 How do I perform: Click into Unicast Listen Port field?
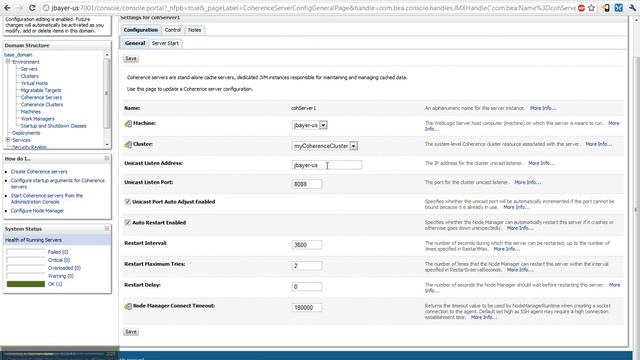coord(307,184)
